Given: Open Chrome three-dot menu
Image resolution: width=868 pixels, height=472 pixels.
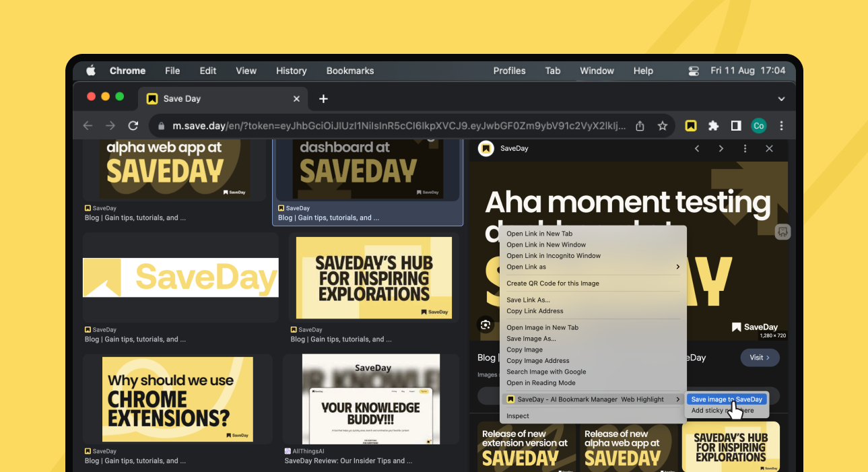Looking at the screenshot, I should point(781,126).
